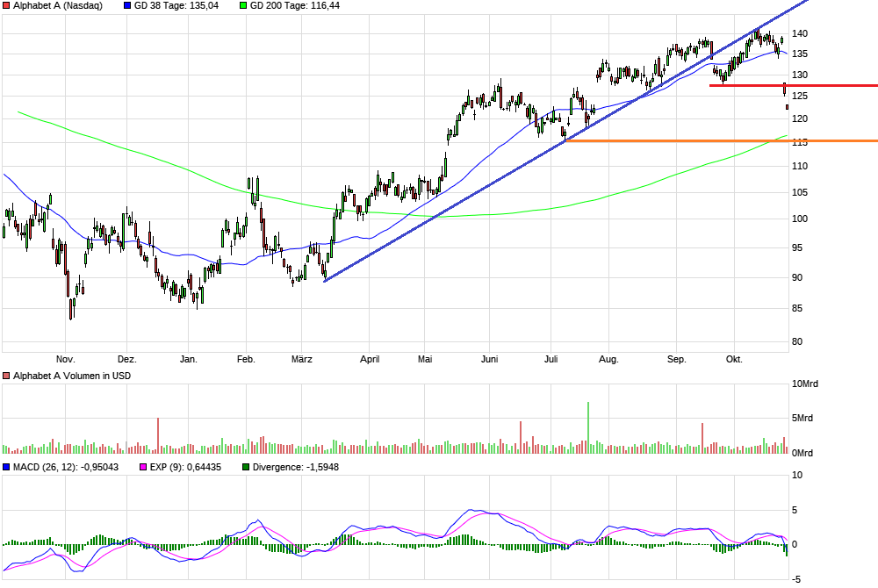Click the 'EXP (9): 0,64435' label
The image size is (878, 588).
185,467
